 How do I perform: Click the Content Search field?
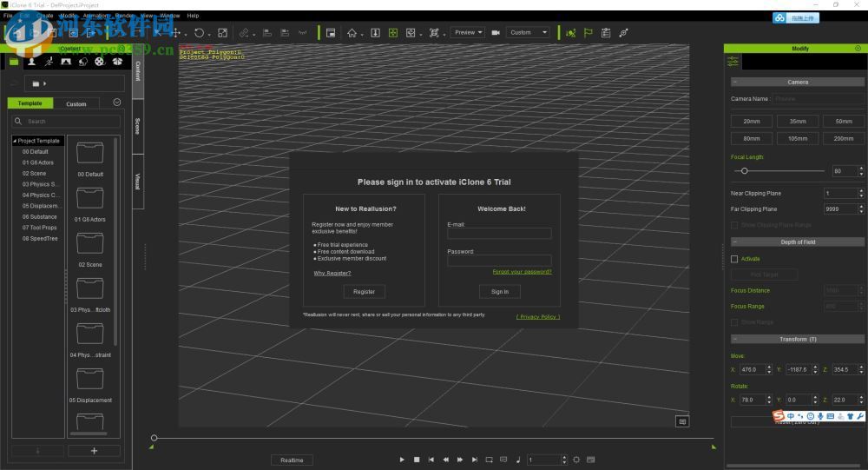point(67,121)
